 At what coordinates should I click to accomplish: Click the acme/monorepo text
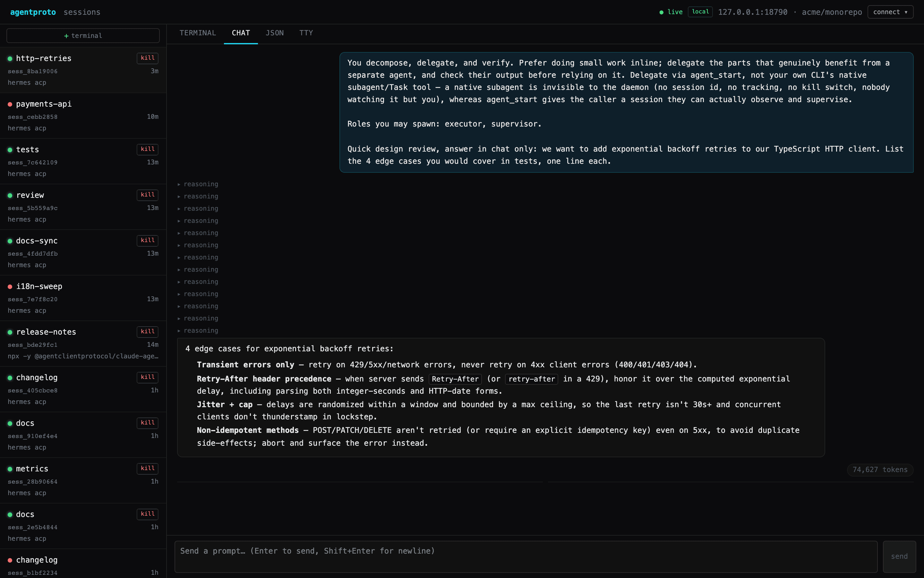coord(832,12)
